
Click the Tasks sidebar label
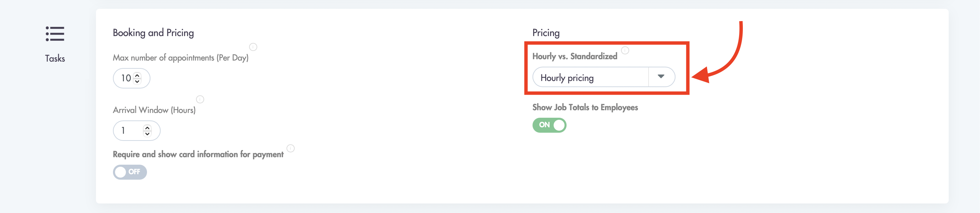click(55, 58)
